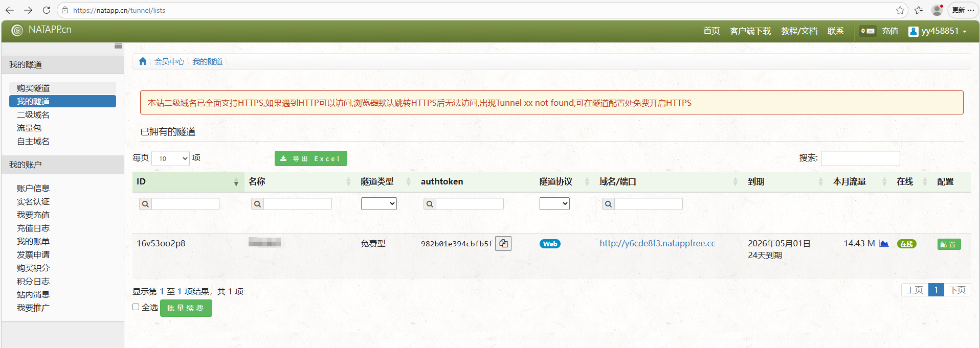980x348 pixels.
Task: Sort the table by 本月流量 column
Action: click(x=884, y=182)
